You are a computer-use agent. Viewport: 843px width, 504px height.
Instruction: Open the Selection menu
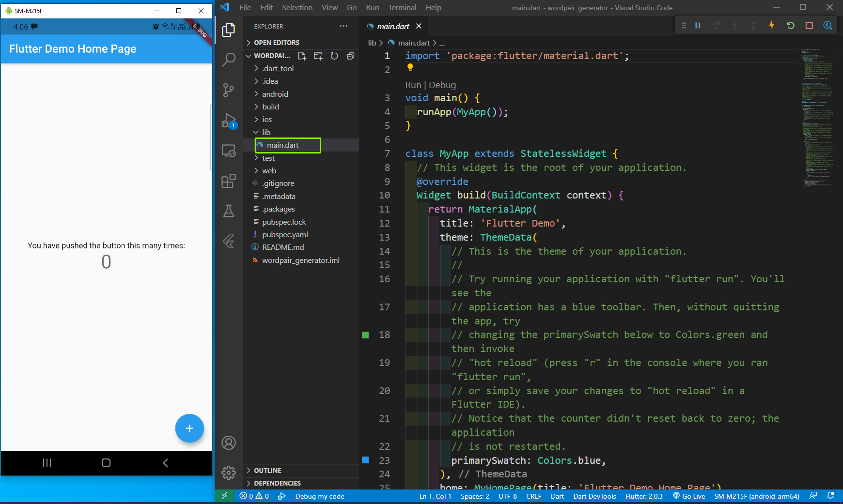click(x=297, y=8)
